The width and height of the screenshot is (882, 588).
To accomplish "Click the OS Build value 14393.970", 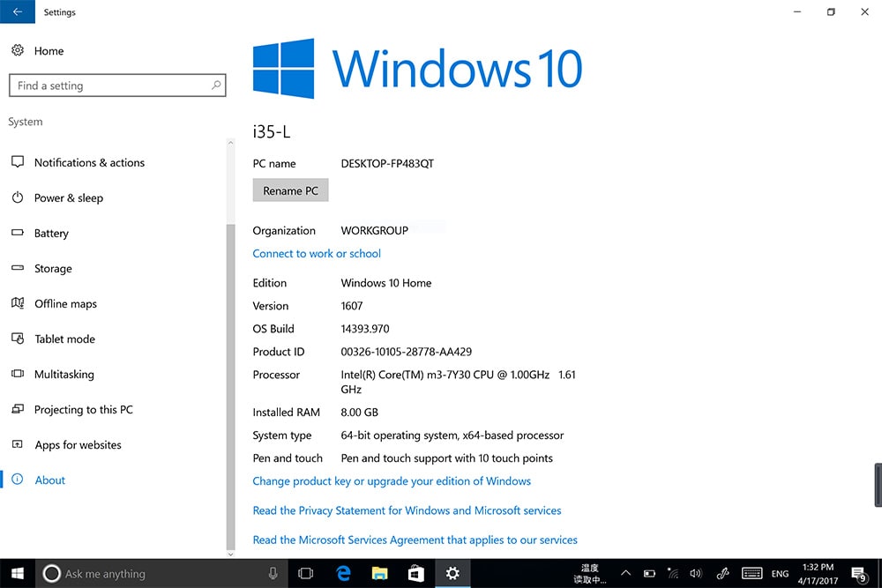I will coord(365,329).
